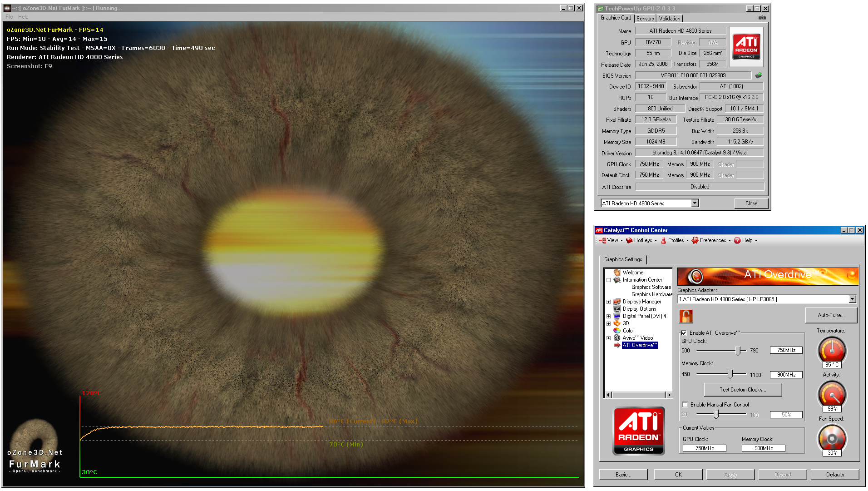Screen dimensions: 868x491
Task: Open the Profiles dropdown menu in Catalyst
Action: click(x=676, y=240)
